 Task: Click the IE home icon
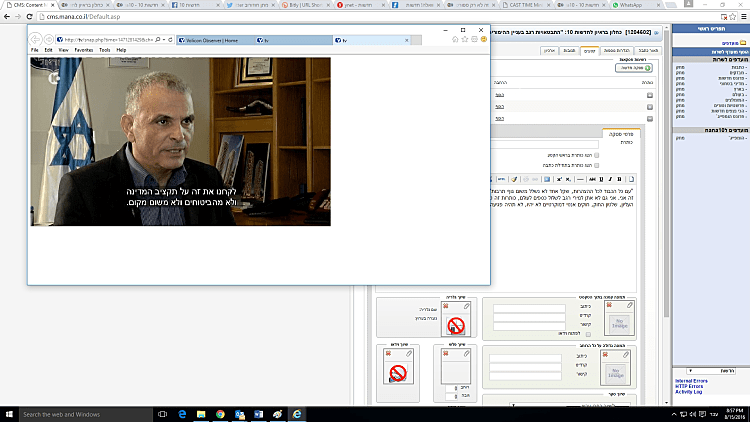[x=455, y=40]
